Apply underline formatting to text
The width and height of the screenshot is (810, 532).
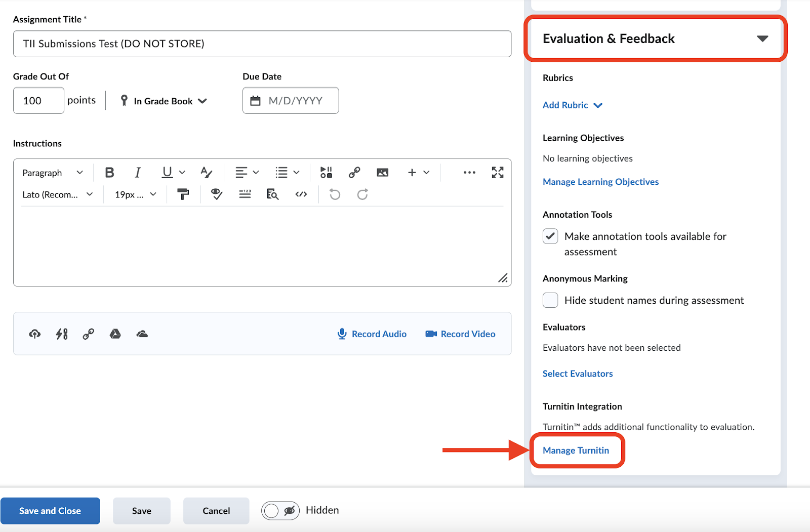(167, 173)
